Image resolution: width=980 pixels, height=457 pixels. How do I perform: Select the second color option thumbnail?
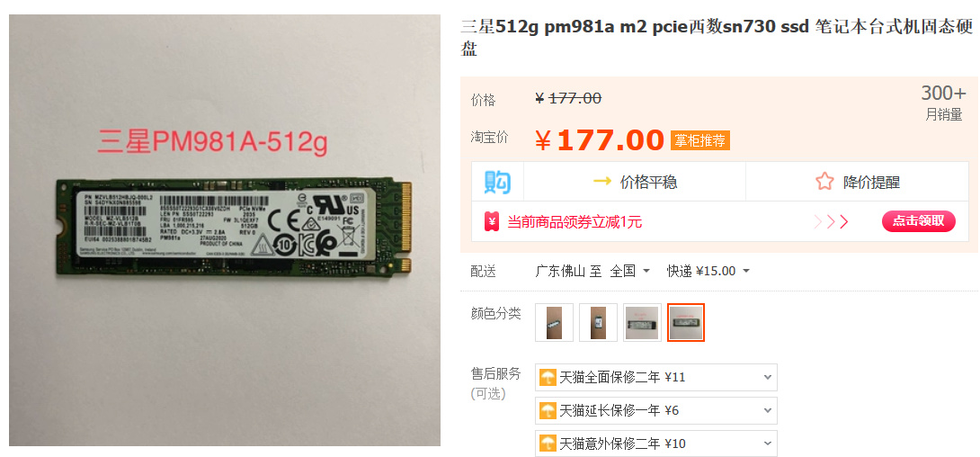[598, 322]
